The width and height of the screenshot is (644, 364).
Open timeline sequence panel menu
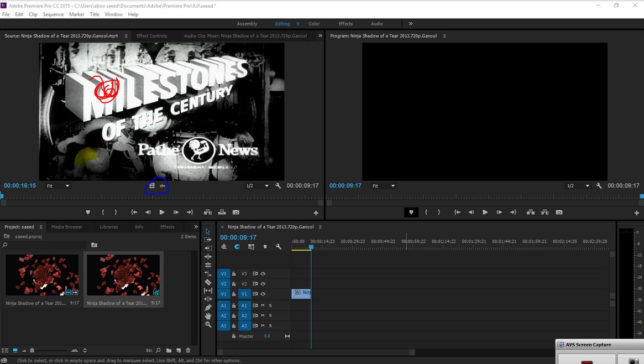[x=321, y=227]
